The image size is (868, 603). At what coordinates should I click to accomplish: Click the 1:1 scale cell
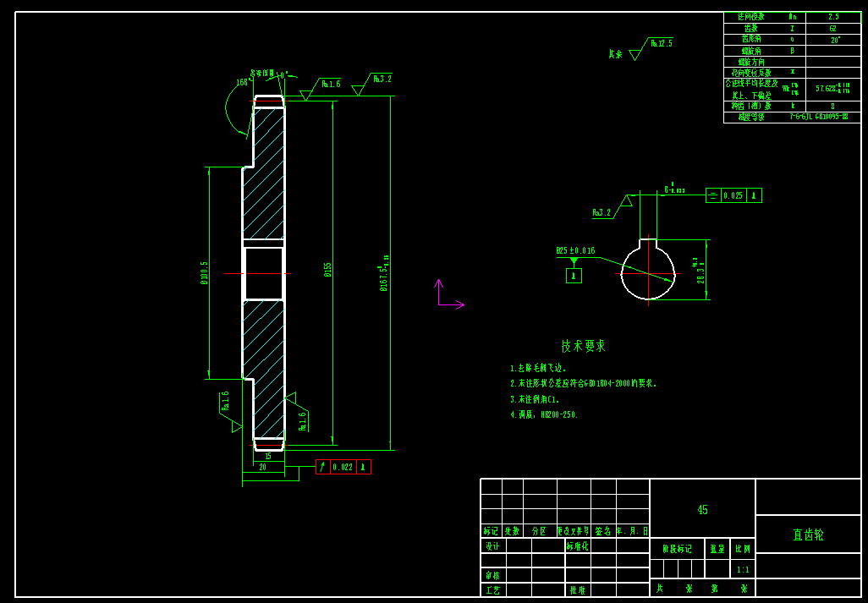click(743, 569)
